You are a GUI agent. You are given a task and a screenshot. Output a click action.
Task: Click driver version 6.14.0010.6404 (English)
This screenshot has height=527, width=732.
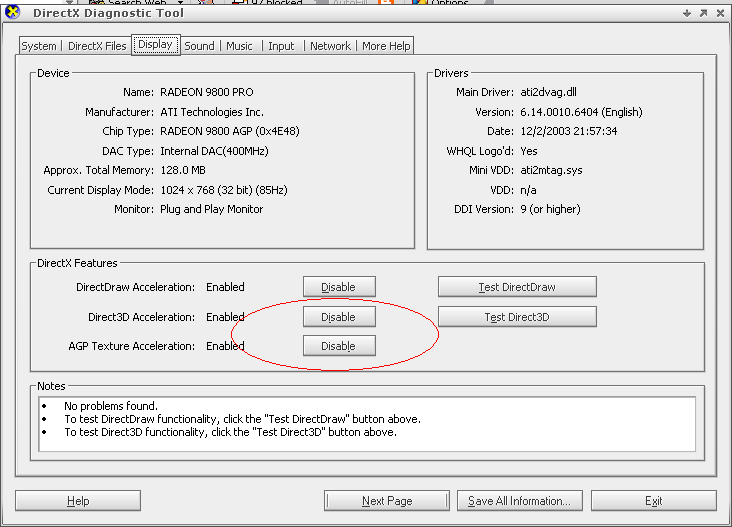point(582,112)
